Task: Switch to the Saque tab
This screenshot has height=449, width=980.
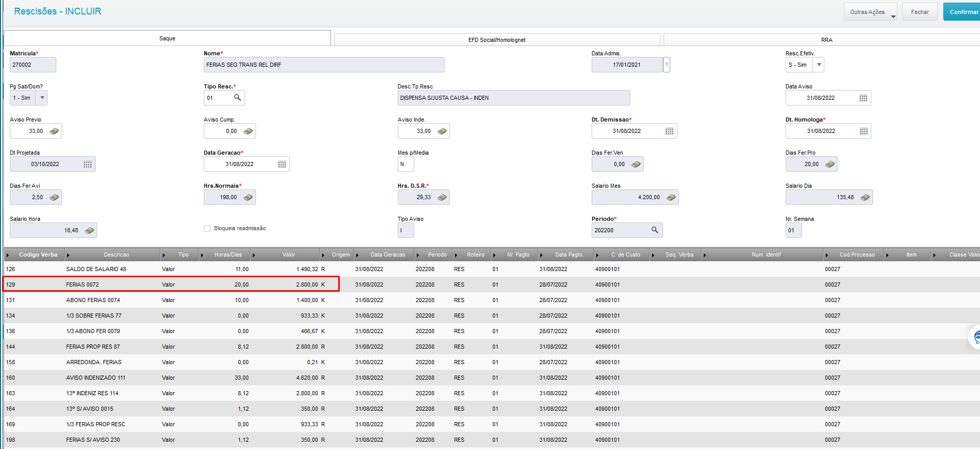Action: point(167,38)
